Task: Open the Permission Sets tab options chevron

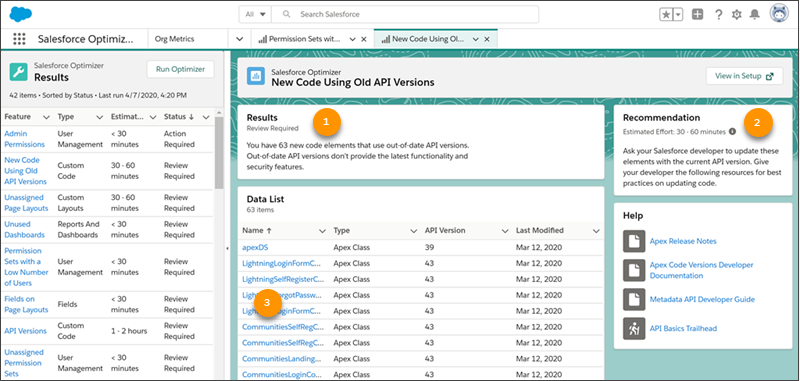Action: coord(352,39)
